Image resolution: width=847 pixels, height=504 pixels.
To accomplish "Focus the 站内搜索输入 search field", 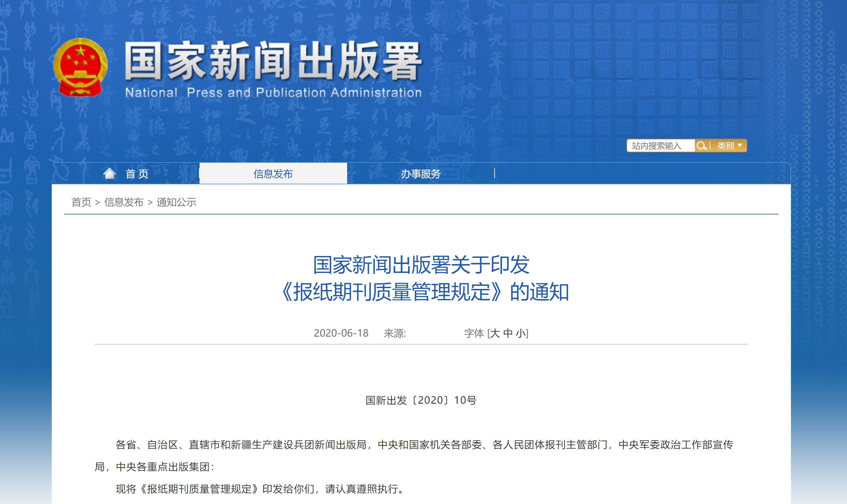I will coord(660,146).
